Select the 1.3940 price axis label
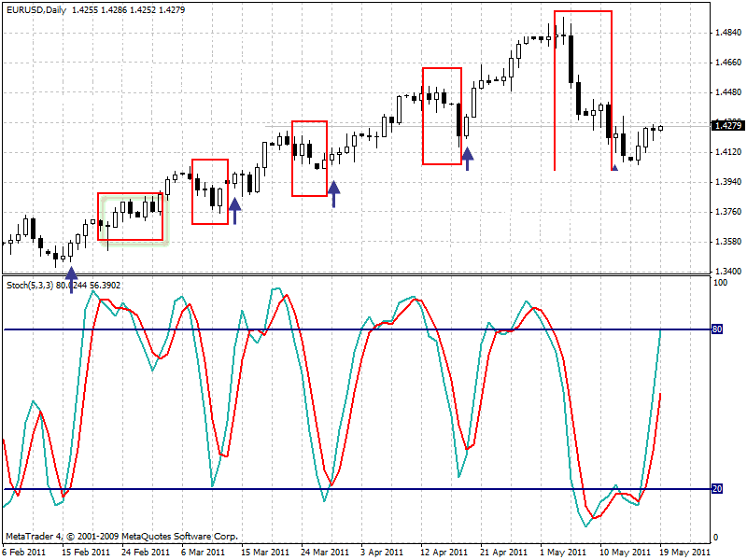This screenshot has height=560, width=747. point(728,181)
